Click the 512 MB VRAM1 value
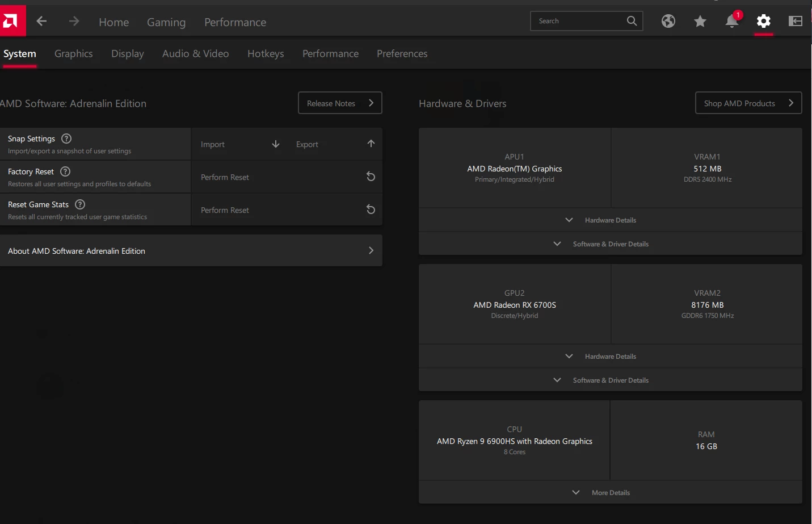812x524 pixels. tap(708, 169)
